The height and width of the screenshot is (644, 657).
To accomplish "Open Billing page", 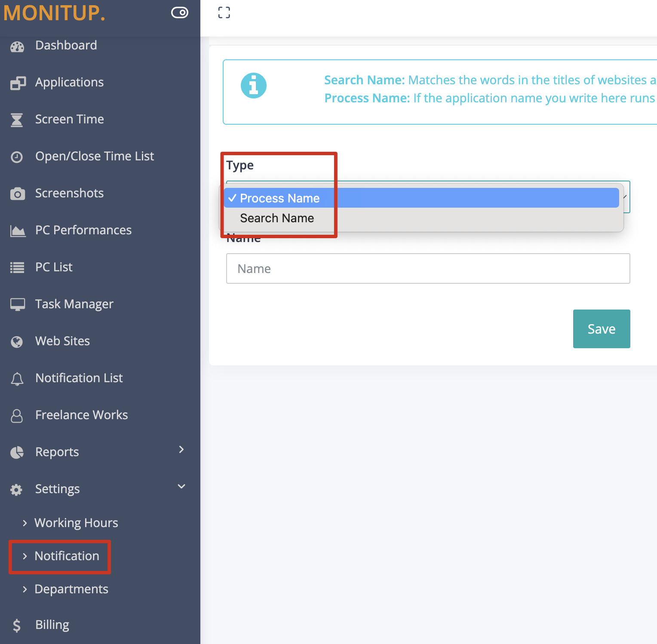I will coord(52,625).
